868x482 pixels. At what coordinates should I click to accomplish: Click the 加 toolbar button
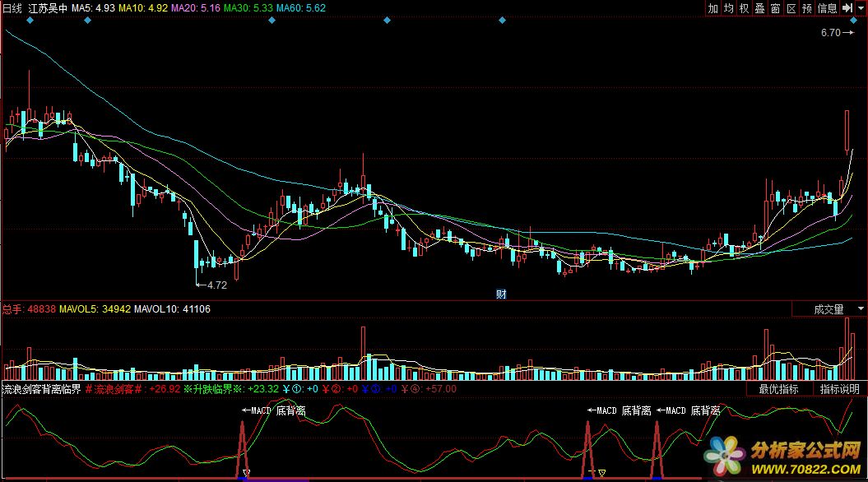coord(713,8)
